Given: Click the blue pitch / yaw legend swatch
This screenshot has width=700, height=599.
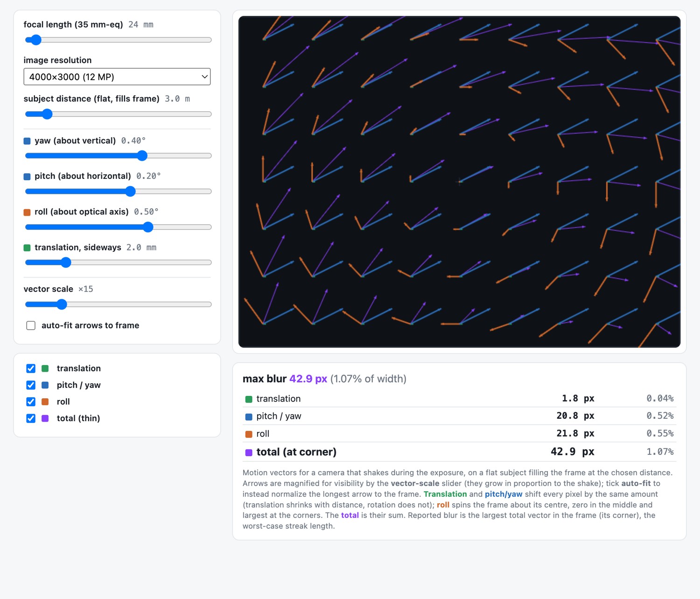Looking at the screenshot, I should [x=45, y=385].
